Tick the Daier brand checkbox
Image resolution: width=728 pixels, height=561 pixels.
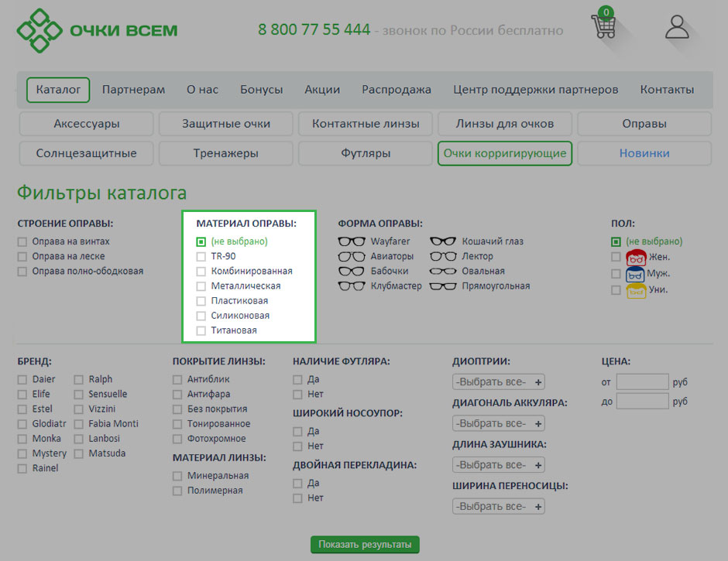click(x=22, y=380)
